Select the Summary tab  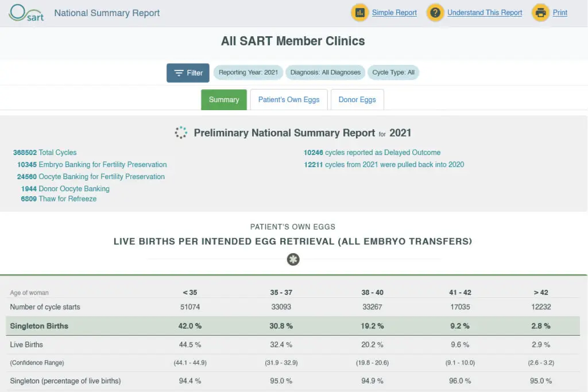[x=224, y=100]
